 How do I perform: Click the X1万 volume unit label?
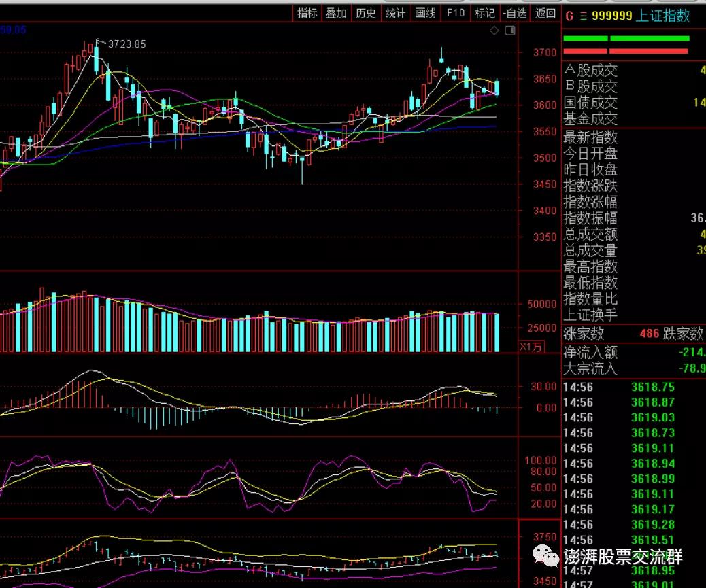(x=531, y=347)
